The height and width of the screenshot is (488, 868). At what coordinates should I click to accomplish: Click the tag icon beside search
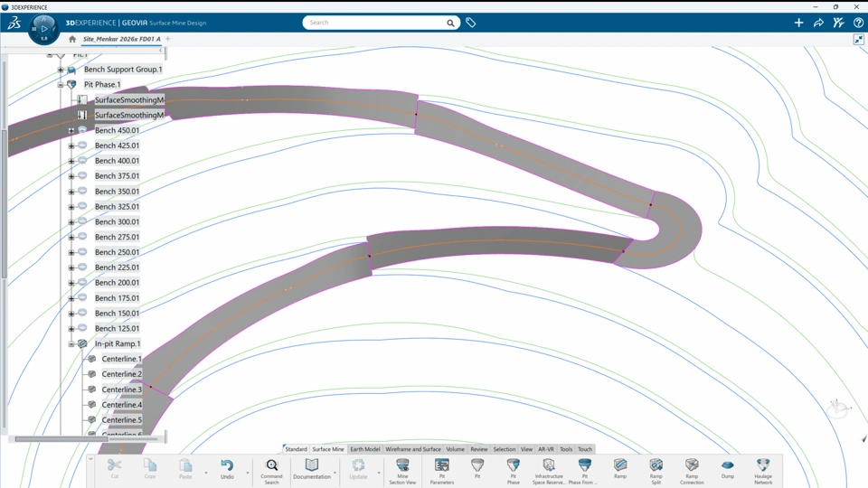[x=470, y=23]
